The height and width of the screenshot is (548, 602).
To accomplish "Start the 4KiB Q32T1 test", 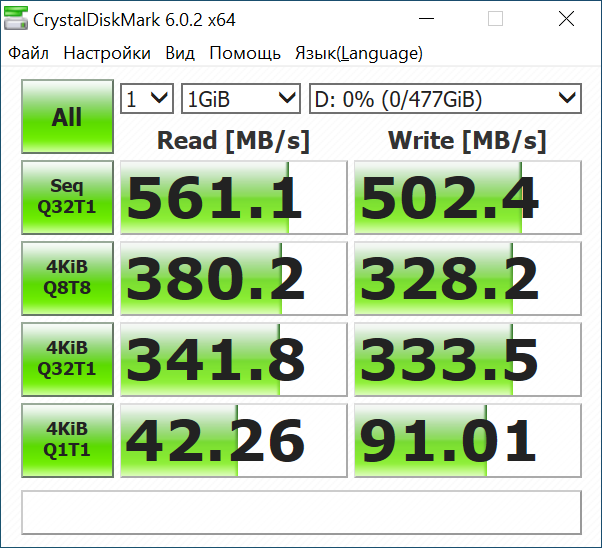I will pyautogui.click(x=67, y=359).
